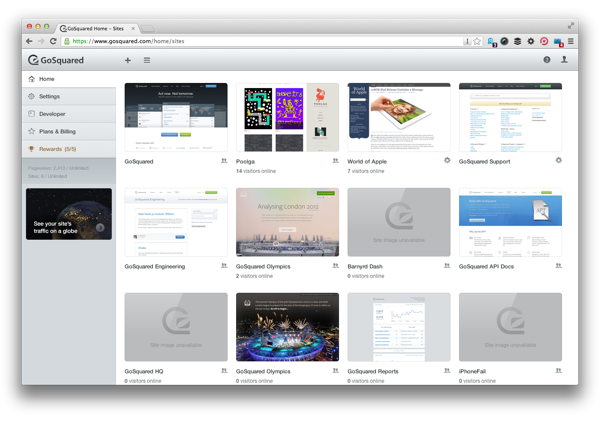
Task: Click the '2 visitors online' text
Action: click(254, 276)
